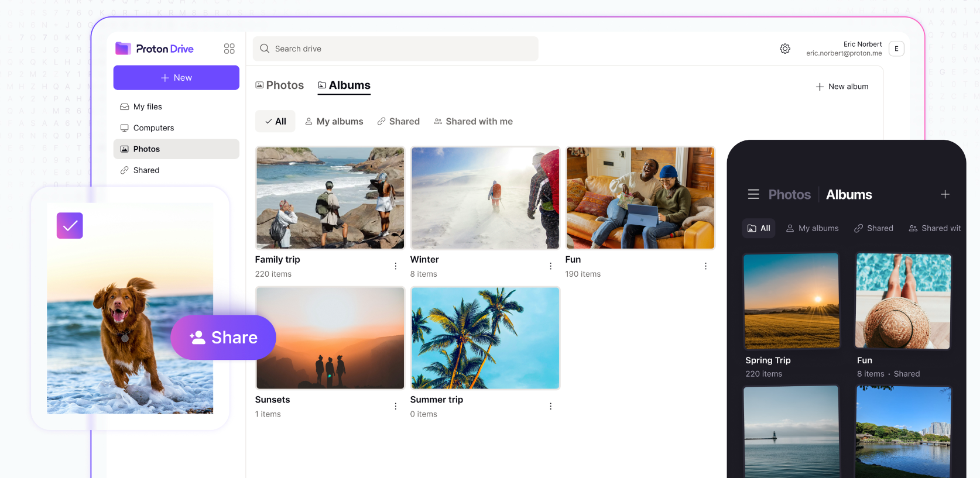Open mobile lake lighthouse album thumbnail
This screenshot has height=478, width=980.
[791, 432]
